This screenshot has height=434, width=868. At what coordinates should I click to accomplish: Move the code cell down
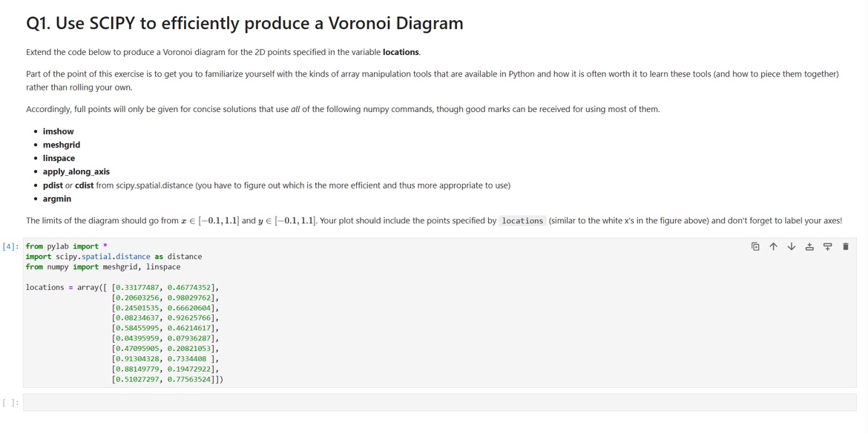click(x=791, y=246)
